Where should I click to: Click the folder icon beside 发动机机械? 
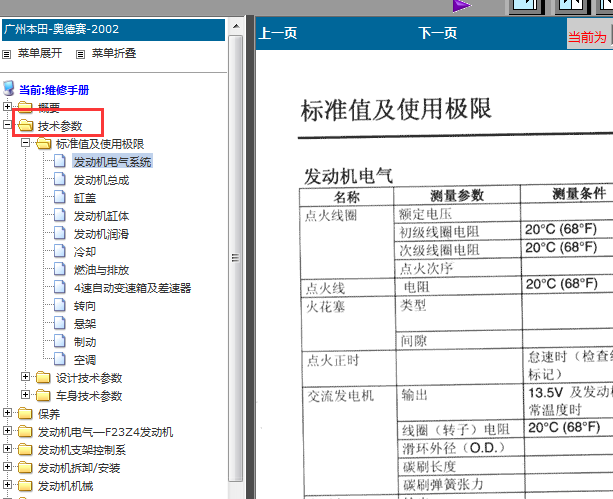(26, 485)
